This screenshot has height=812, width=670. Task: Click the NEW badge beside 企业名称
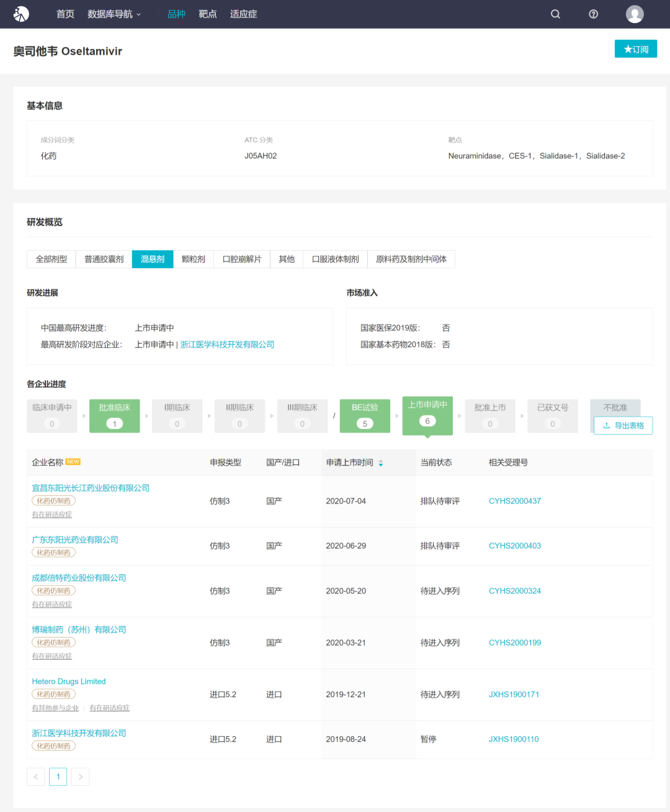pos(73,462)
